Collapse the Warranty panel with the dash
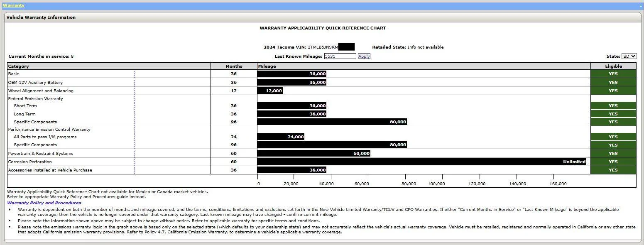The image size is (644, 245). tap(641, 6)
